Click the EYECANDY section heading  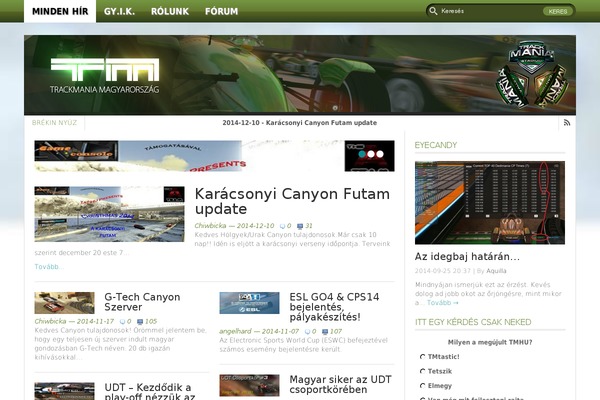click(x=435, y=145)
